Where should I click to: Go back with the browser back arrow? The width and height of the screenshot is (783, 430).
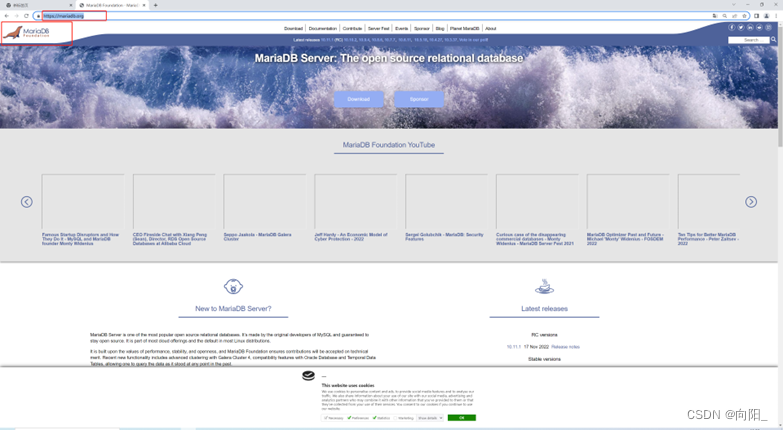point(6,16)
